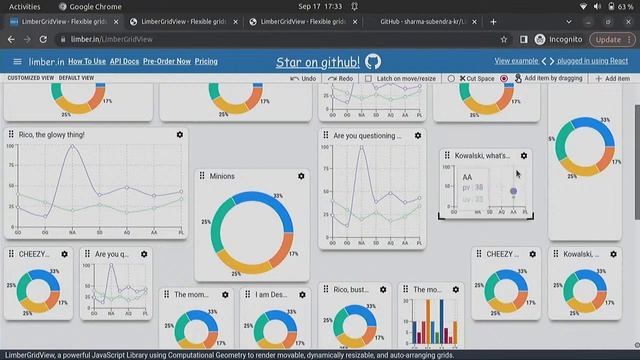
Task: Switch to the third LimberGridView browser tab
Action: [x=303, y=22]
